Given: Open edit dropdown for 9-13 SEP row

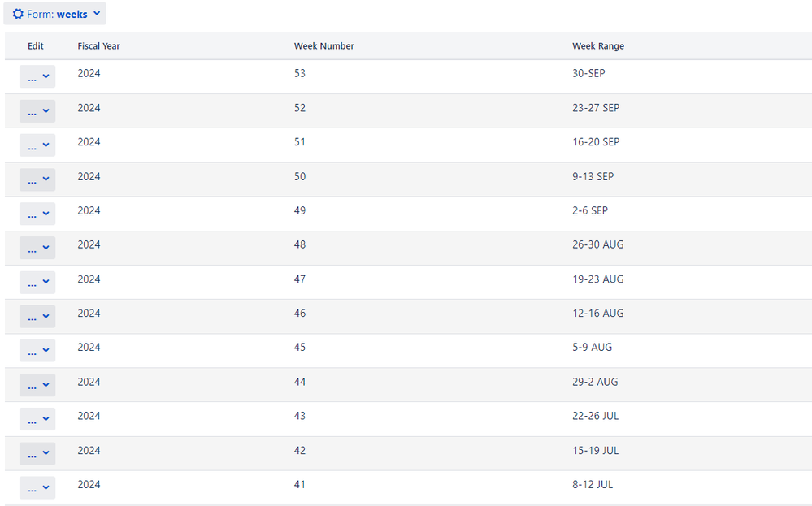Looking at the screenshot, I should [37, 179].
